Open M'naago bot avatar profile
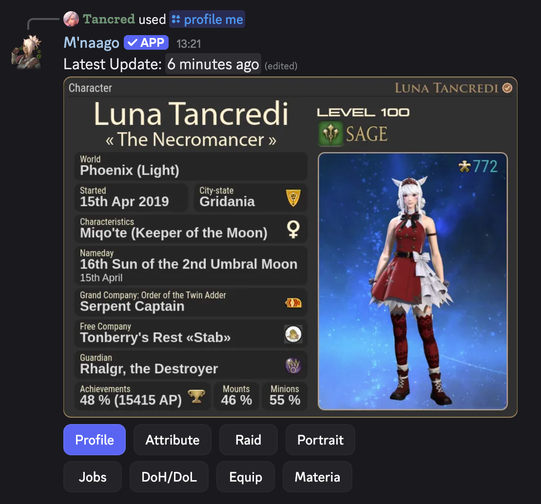541x504 pixels. click(27, 52)
